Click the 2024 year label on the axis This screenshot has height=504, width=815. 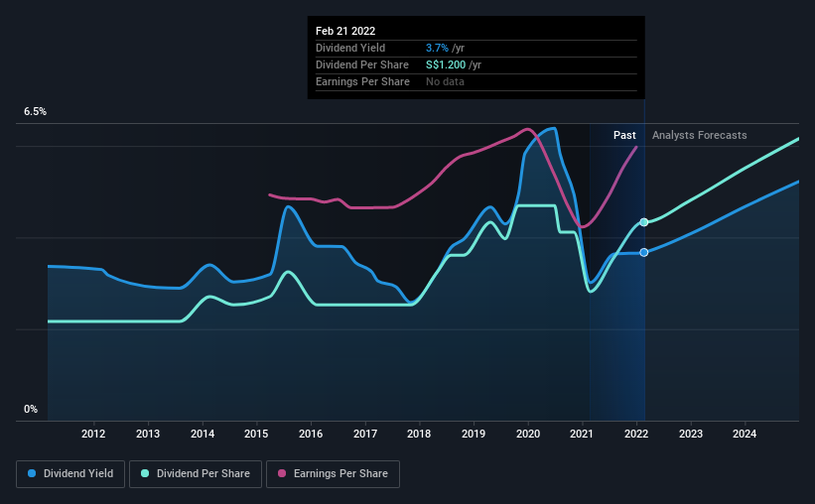click(745, 434)
